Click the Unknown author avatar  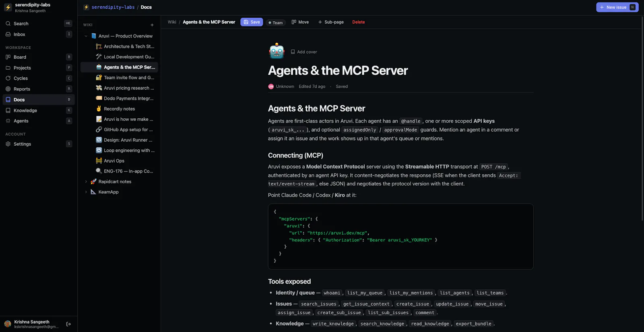271,87
